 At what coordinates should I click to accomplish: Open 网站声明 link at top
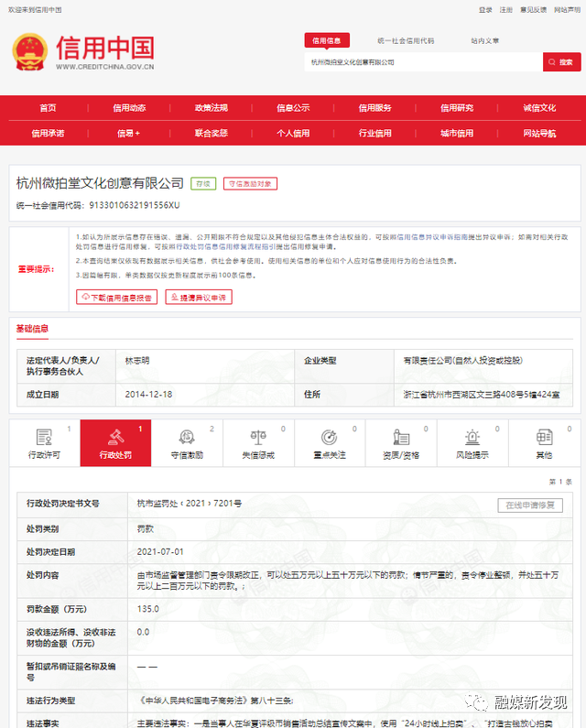pyautogui.click(x=567, y=10)
